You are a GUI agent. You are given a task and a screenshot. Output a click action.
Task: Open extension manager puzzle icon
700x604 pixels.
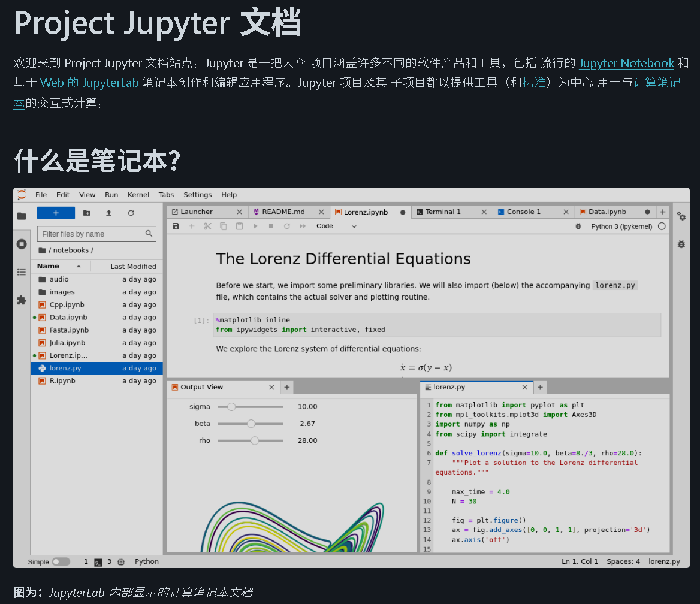point(22,300)
